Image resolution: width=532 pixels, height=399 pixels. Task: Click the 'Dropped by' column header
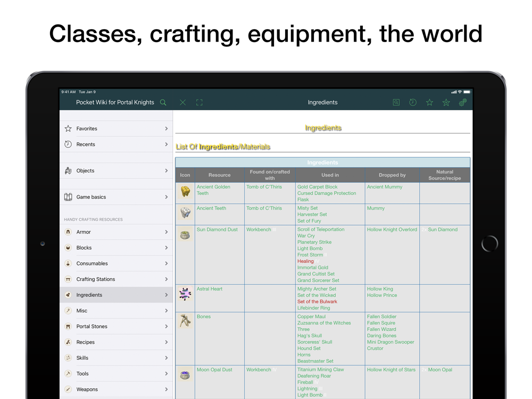[392, 175]
